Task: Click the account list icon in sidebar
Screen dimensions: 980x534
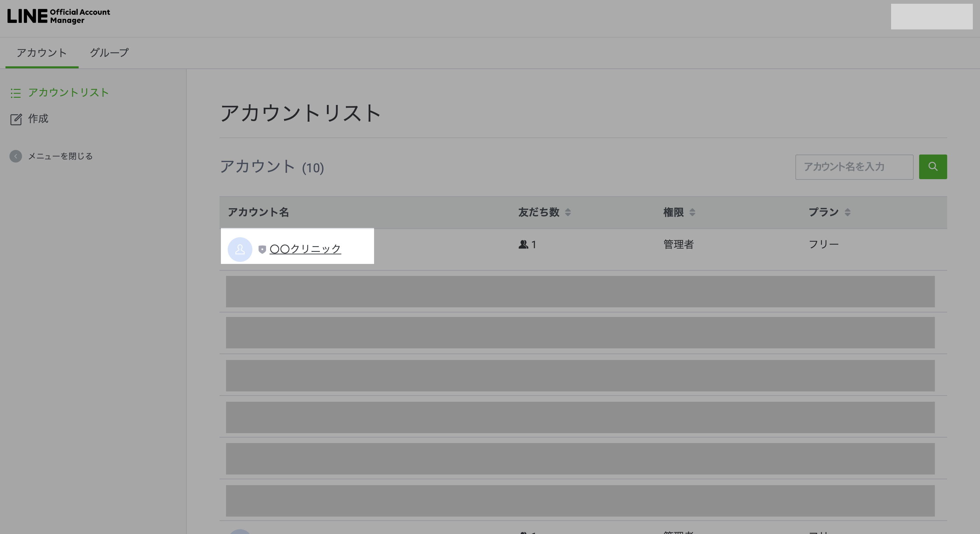Action: [16, 93]
